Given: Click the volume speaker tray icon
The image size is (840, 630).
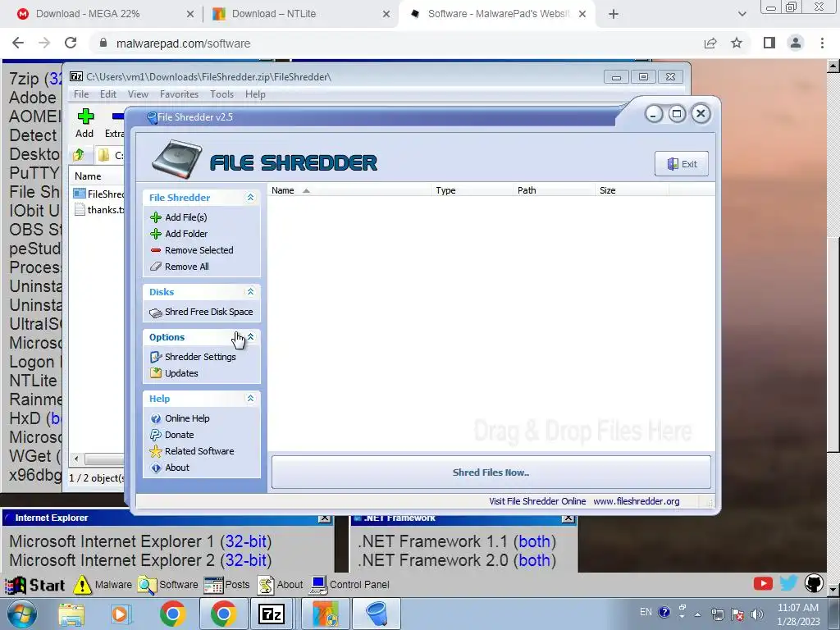Looking at the screenshot, I should pyautogui.click(x=757, y=614).
